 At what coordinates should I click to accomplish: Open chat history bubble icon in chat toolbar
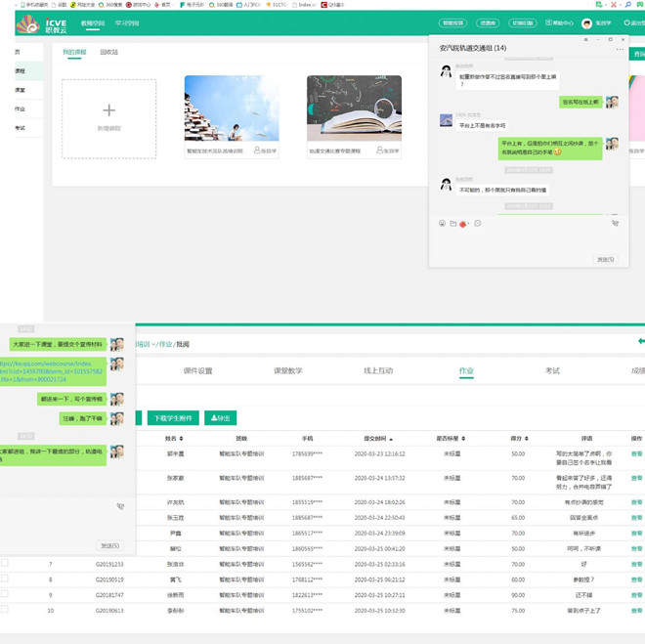point(478,224)
